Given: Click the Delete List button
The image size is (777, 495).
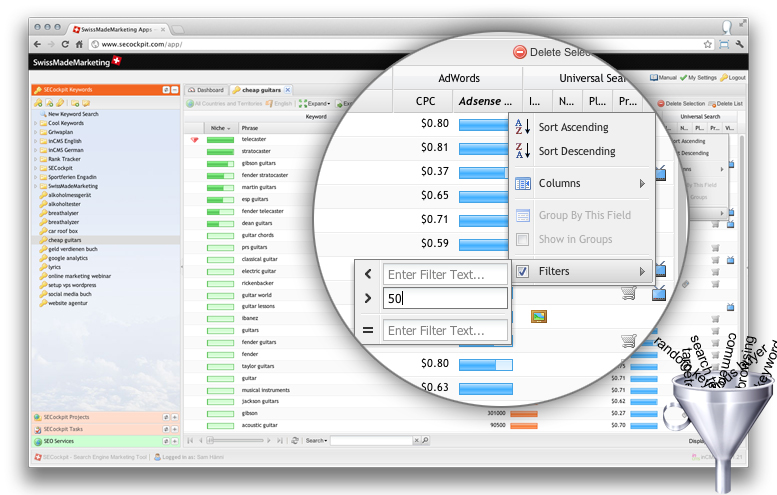Looking at the screenshot, I should tap(725, 104).
